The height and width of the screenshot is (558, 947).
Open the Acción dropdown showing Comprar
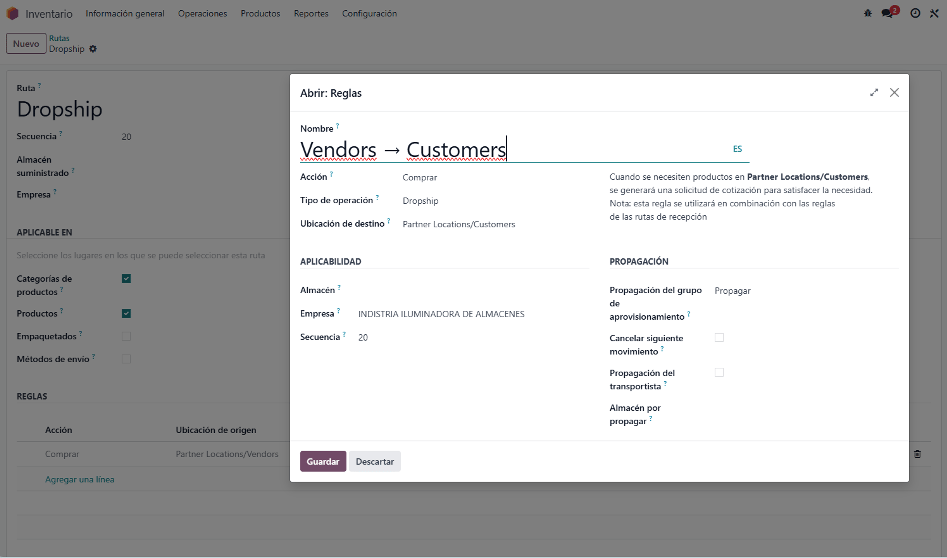point(490,177)
